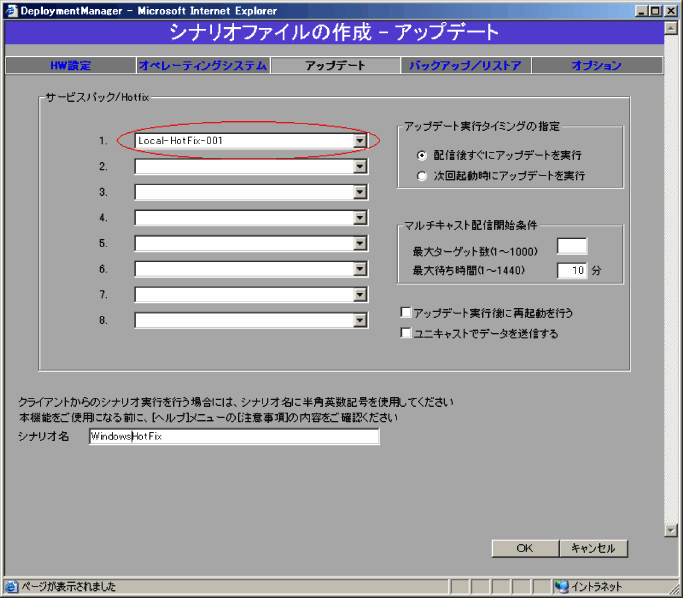Expand the Hotfix dropdown number 8

(x=360, y=321)
